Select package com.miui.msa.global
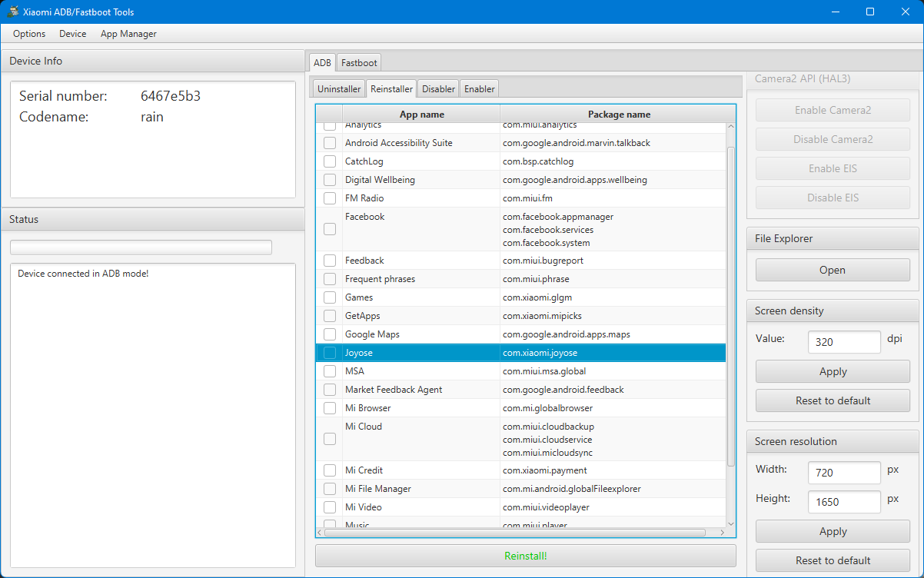Screen dimensions: 924x578 544,371
